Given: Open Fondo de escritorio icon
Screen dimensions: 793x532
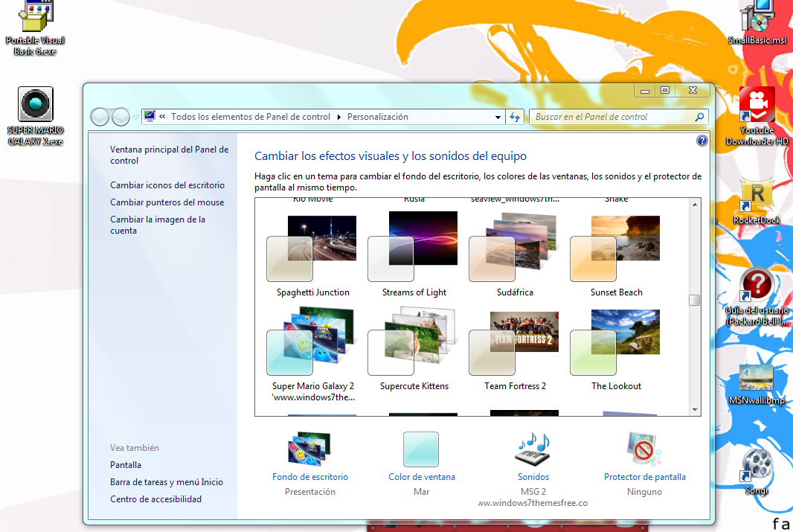Looking at the screenshot, I should 309,449.
